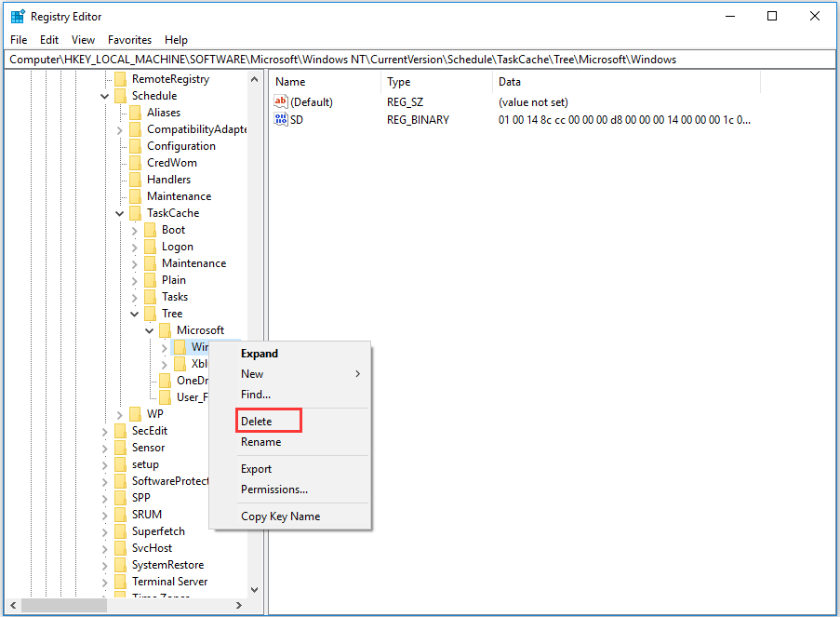Open the View menu

coord(83,39)
